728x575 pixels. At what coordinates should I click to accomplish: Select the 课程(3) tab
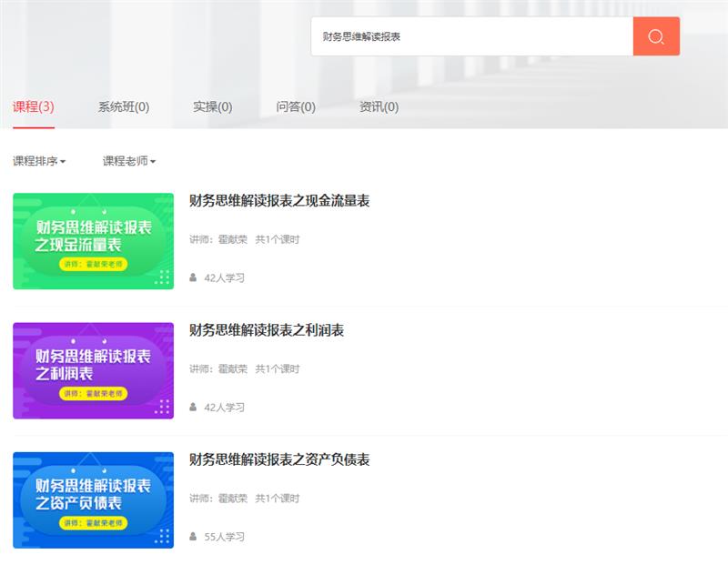pos(34,106)
